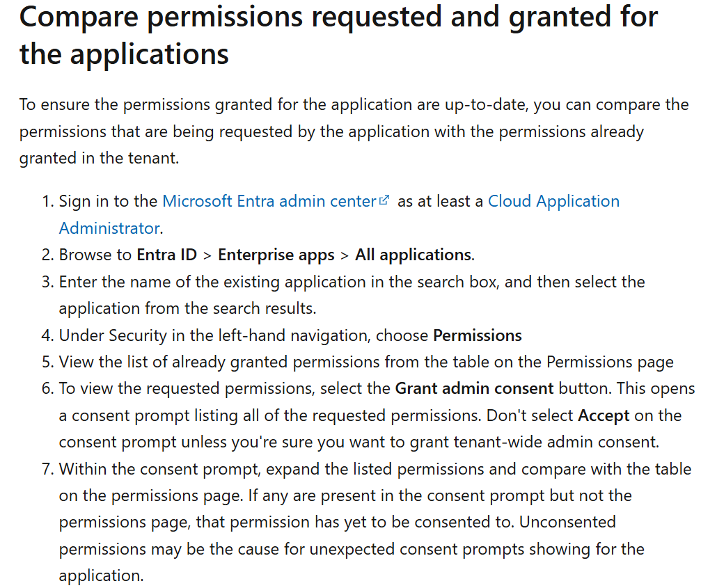
Task: Click the external link icon after admin center
Action: point(384,200)
